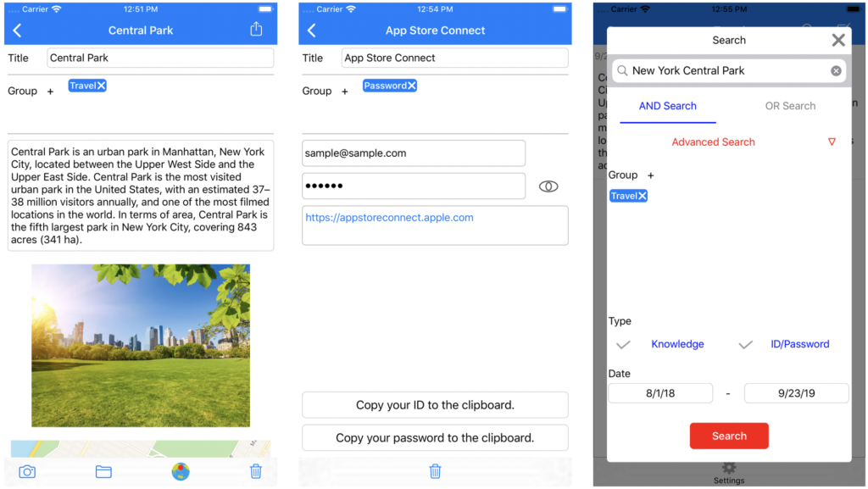Toggle the ID/Password type checkmark
Screen dimensions: 868x489
point(746,345)
